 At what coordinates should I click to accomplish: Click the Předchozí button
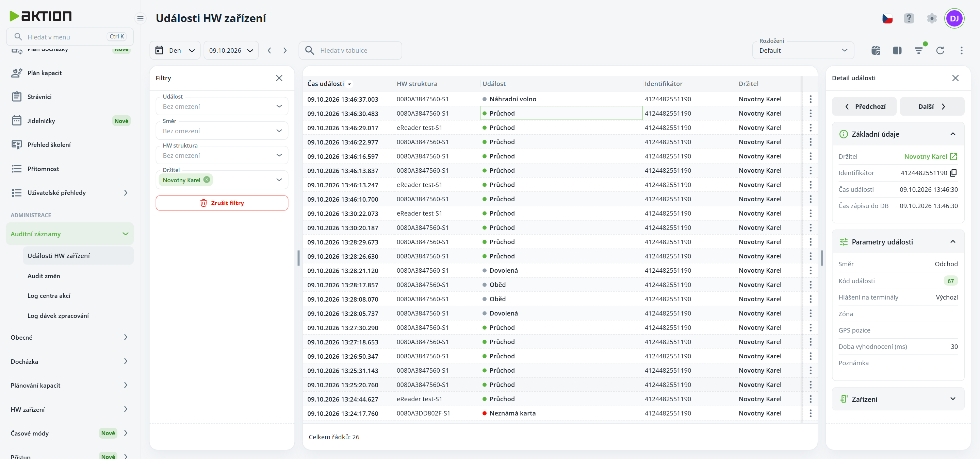(864, 106)
